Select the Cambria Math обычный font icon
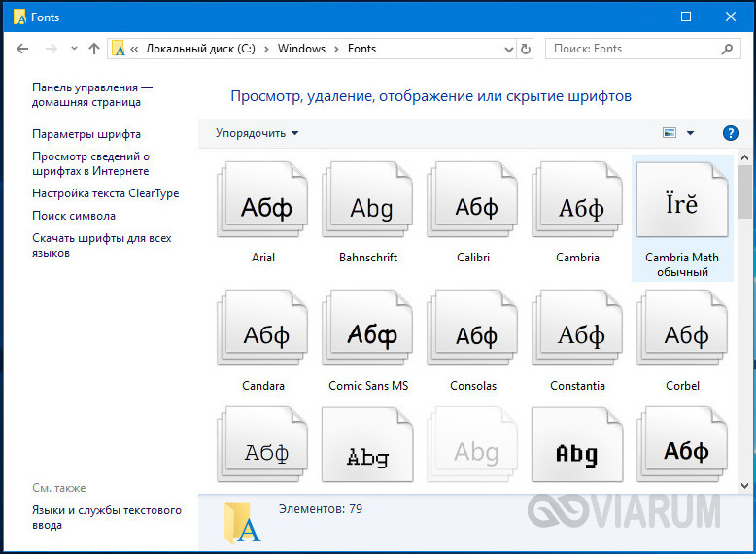Screen dimensions: 756x554 (x=682, y=199)
